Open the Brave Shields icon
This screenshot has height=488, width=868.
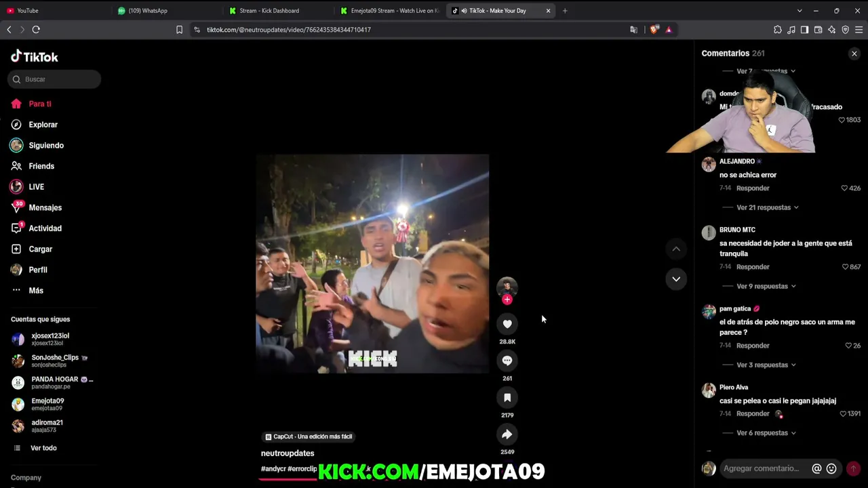click(x=654, y=30)
